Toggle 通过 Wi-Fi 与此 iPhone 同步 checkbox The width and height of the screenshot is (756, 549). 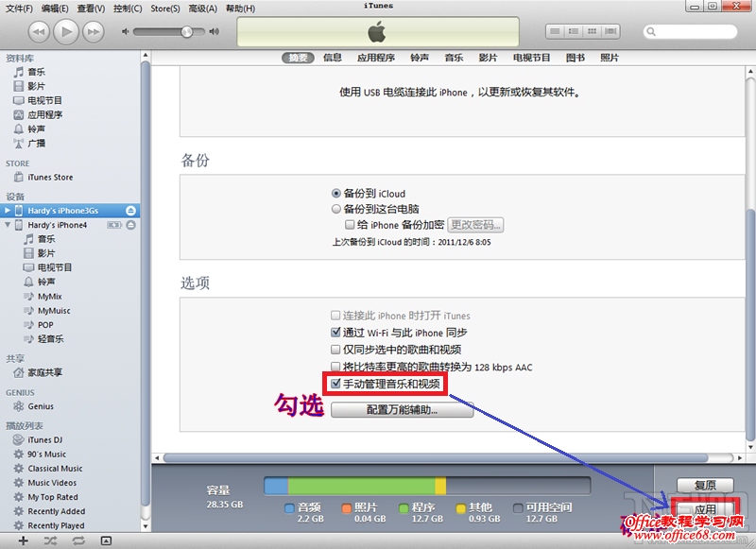point(335,332)
